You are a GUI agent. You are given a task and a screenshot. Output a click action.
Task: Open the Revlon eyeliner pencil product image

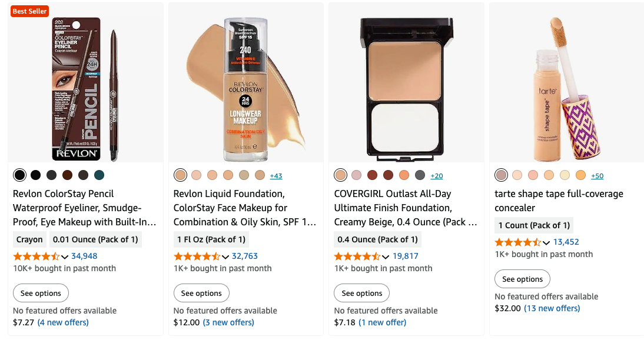click(x=85, y=88)
